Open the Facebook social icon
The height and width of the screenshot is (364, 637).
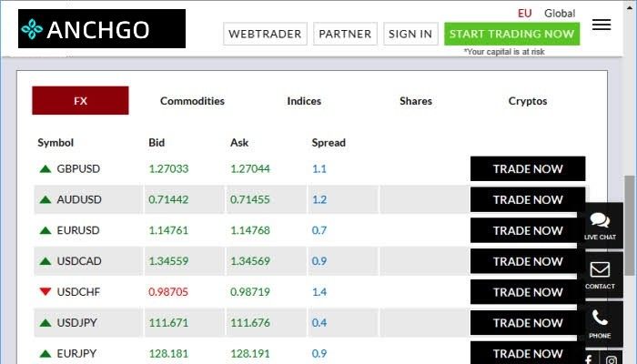pyautogui.click(x=588, y=359)
